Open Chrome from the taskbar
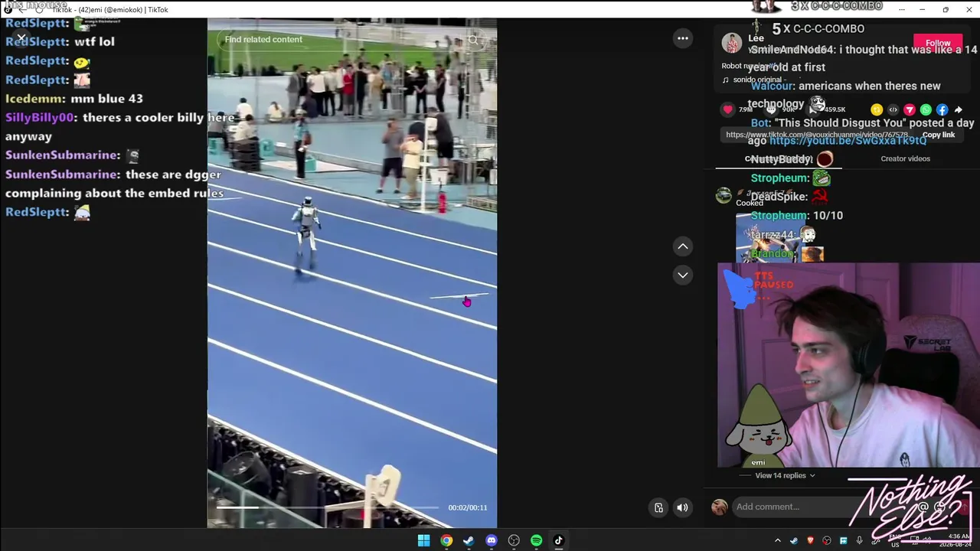Image resolution: width=980 pixels, height=551 pixels. coord(446,540)
